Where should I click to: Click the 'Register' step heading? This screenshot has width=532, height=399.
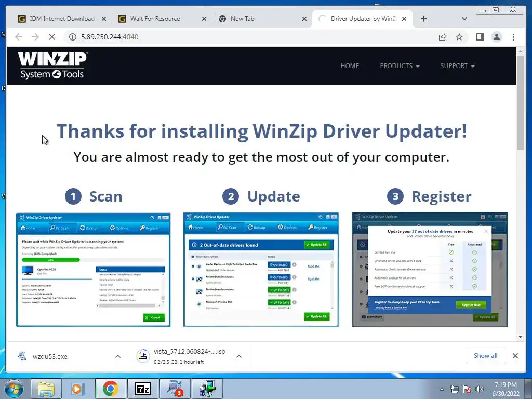point(442,196)
